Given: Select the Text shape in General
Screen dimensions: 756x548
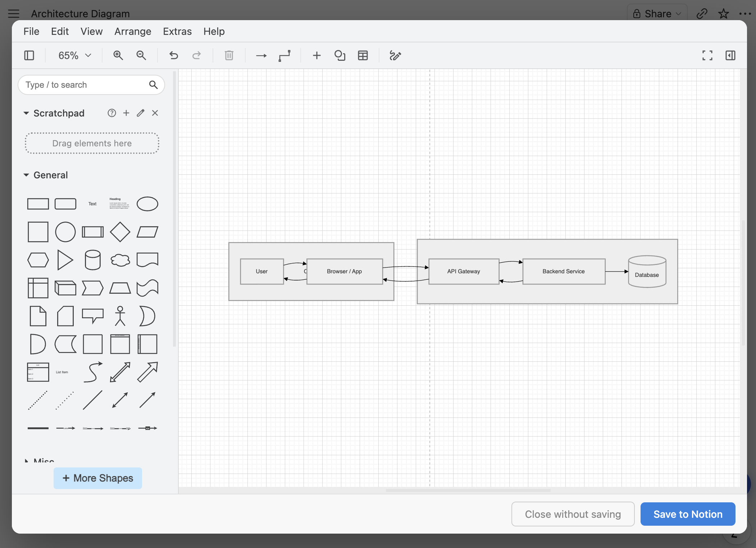Looking at the screenshot, I should pos(92,204).
